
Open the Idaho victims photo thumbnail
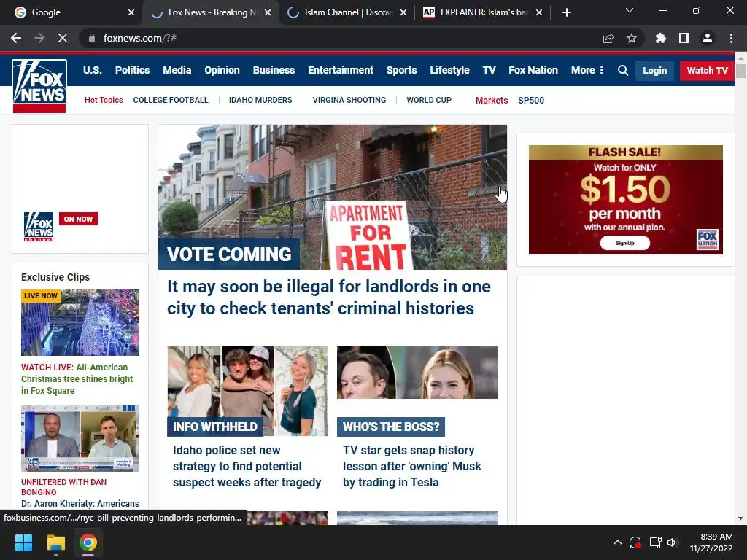point(247,391)
